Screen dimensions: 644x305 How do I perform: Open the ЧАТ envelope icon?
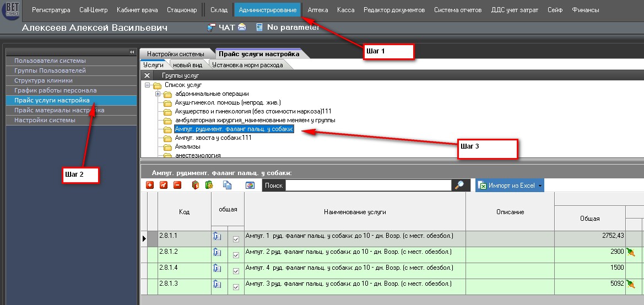(x=241, y=28)
